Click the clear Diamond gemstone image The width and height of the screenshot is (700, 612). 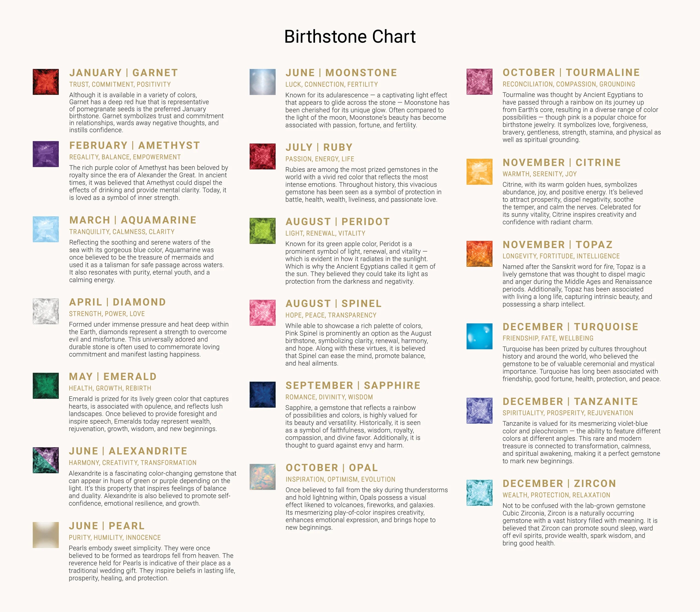click(45, 311)
